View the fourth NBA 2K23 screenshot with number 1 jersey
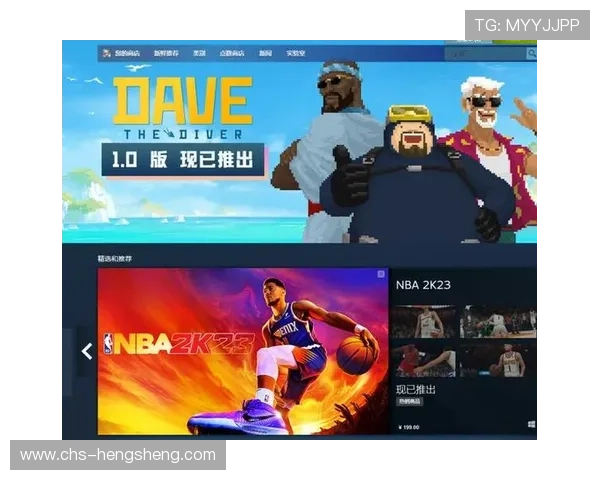This screenshot has width=600, height=480. point(498,361)
